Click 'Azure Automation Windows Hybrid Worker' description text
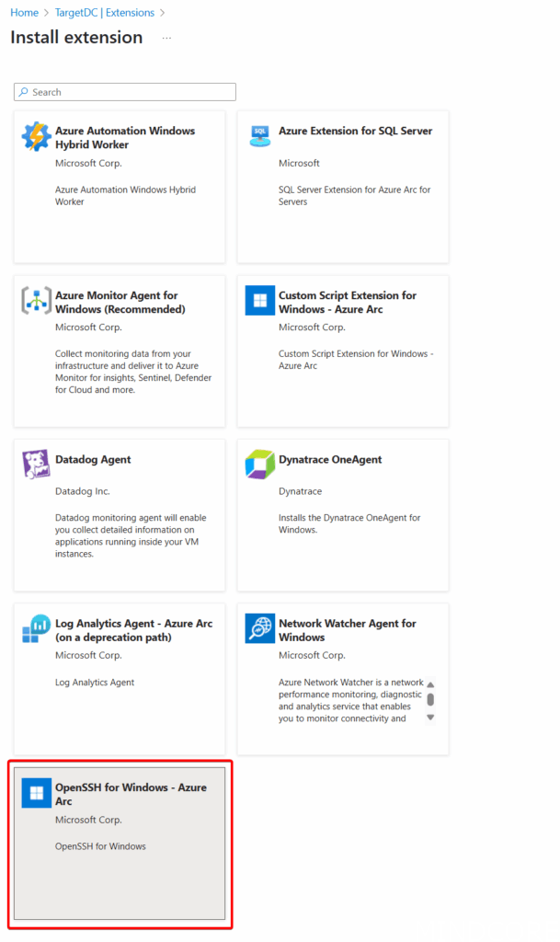 [125, 196]
